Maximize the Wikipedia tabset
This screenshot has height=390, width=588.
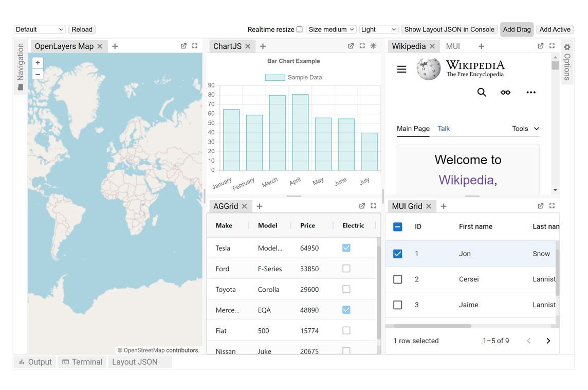pyautogui.click(x=552, y=46)
